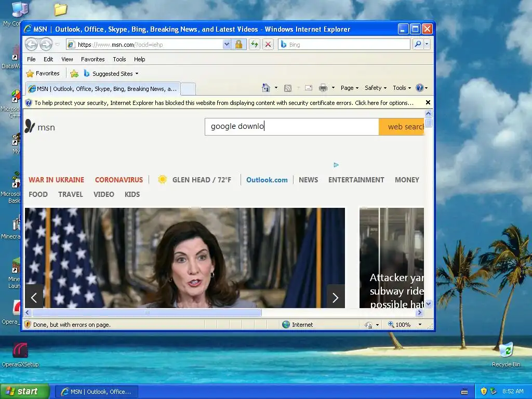Open the File menu
The height and width of the screenshot is (399, 532).
pos(31,59)
